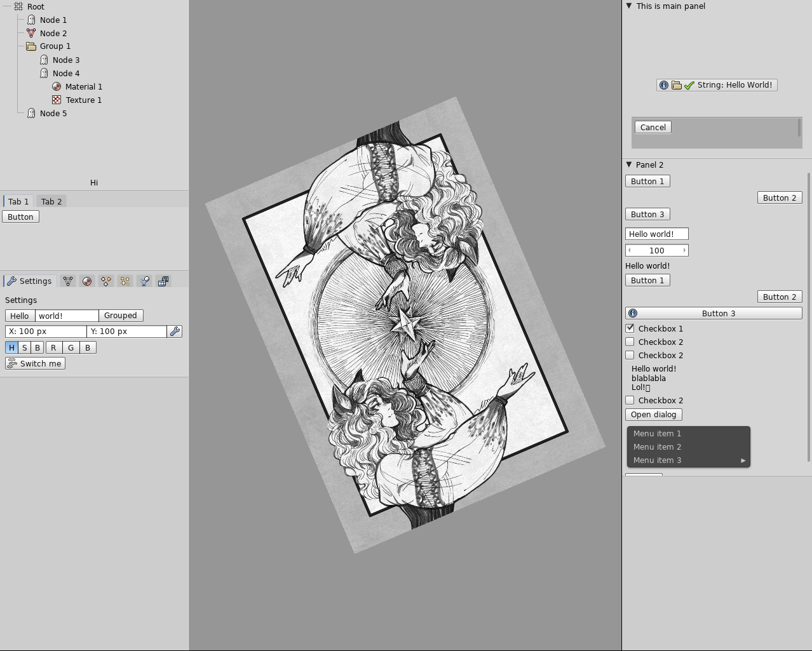Select the Node 2 mesh triangle icon
Screen dimensions: 812x651
(31, 33)
